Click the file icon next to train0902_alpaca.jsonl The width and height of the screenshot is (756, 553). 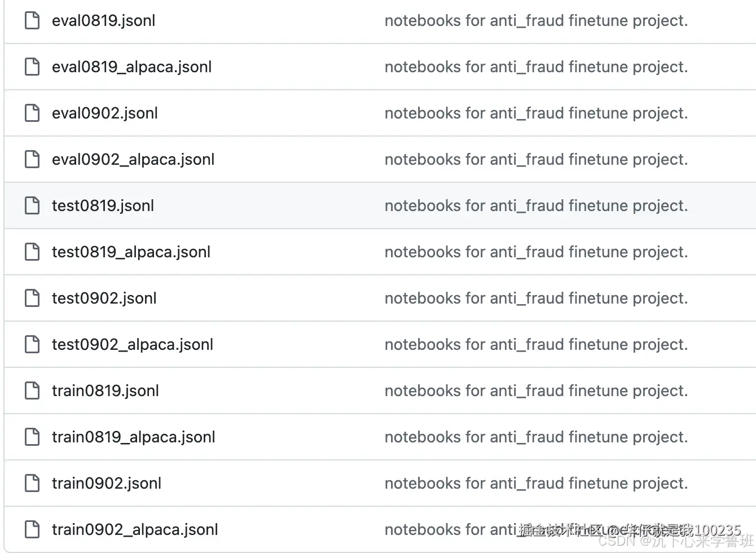tap(32, 530)
